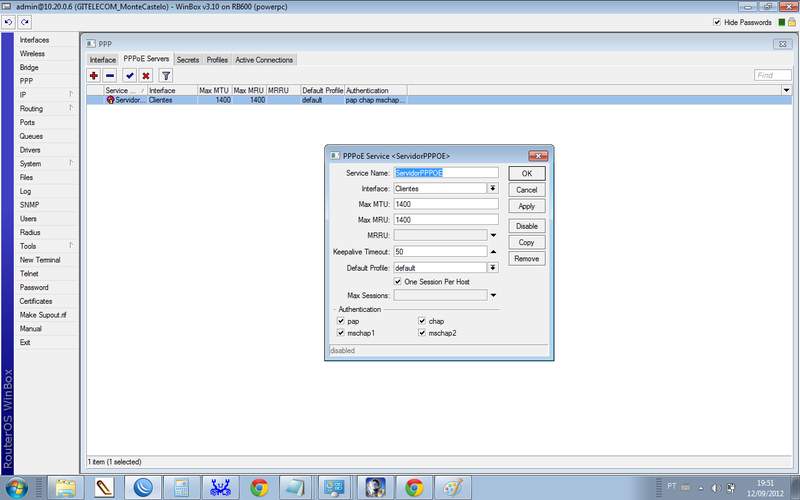Uncheck mschap2 authentication
The width and height of the screenshot is (800, 500).
point(422,333)
